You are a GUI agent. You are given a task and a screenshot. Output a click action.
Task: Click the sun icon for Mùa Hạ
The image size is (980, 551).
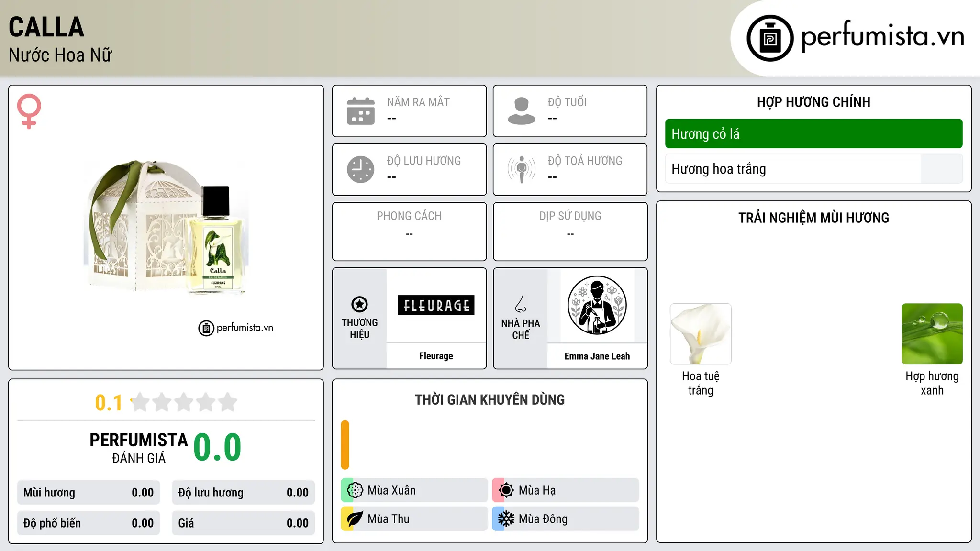click(x=506, y=490)
